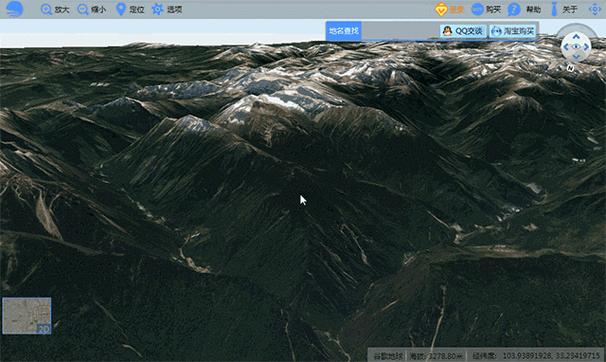
Task: Tilt view up with compass up arrow
Action: pyautogui.click(x=576, y=37)
